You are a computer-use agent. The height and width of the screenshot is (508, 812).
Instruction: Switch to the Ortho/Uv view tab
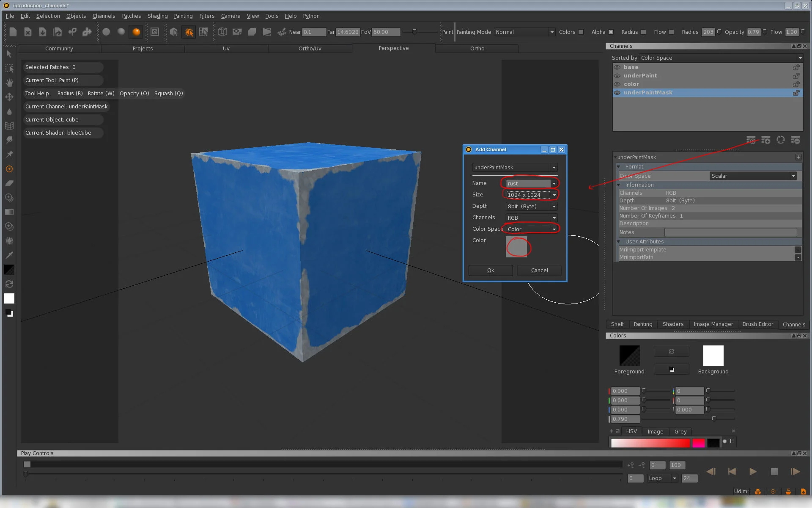point(310,49)
